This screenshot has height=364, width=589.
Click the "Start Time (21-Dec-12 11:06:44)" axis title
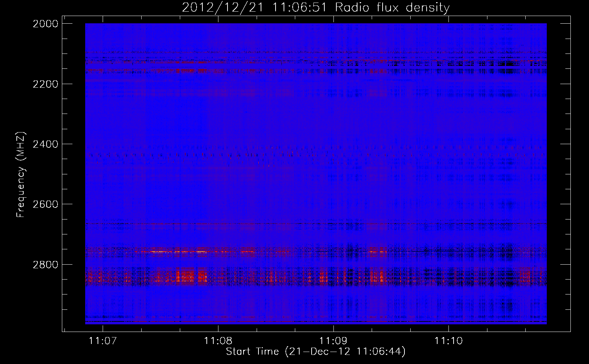(316, 352)
